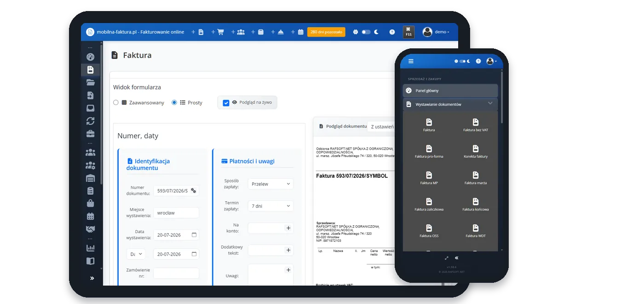Open Korekta faktury on phone
Viewport: 644px width, 304px height.
[476, 152]
